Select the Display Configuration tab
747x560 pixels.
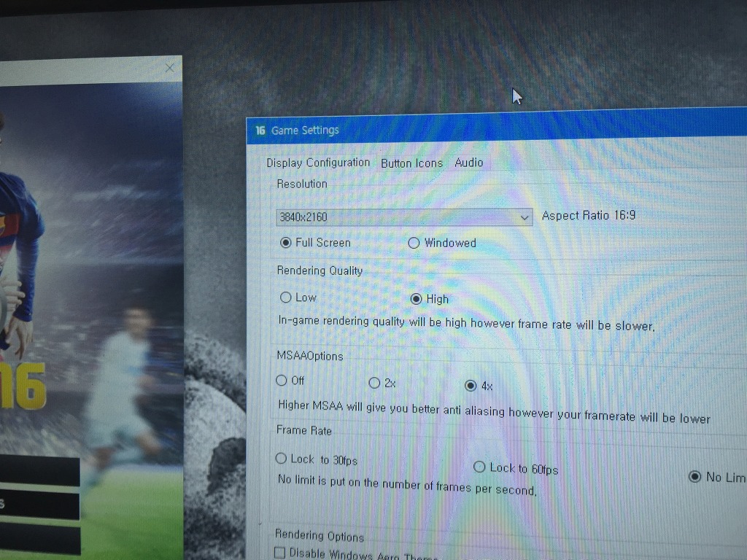click(x=318, y=163)
